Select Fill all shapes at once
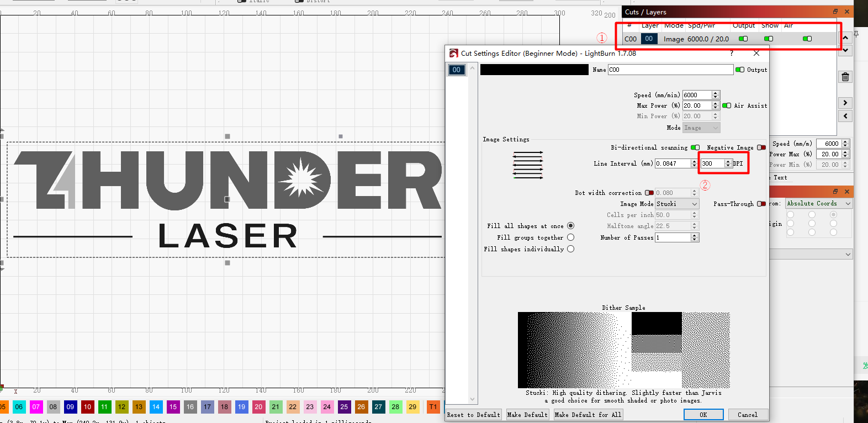Image resolution: width=868 pixels, height=423 pixels. [570, 225]
